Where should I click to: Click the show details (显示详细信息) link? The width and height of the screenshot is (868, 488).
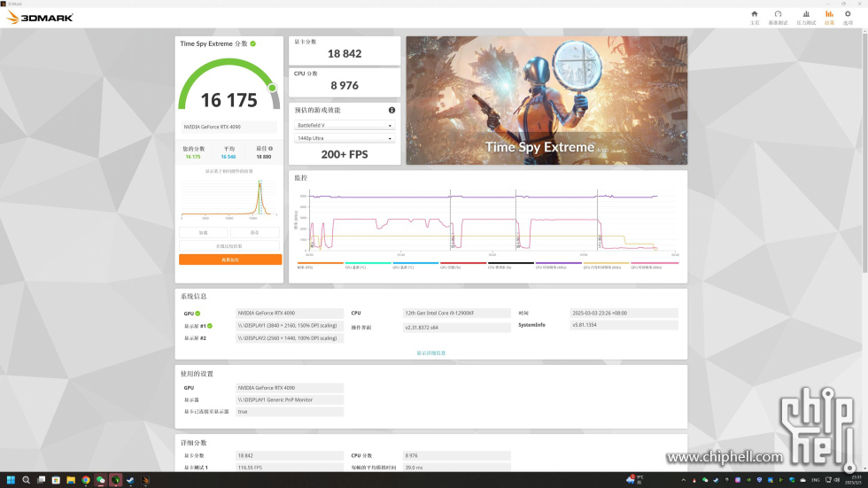coord(431,353)
